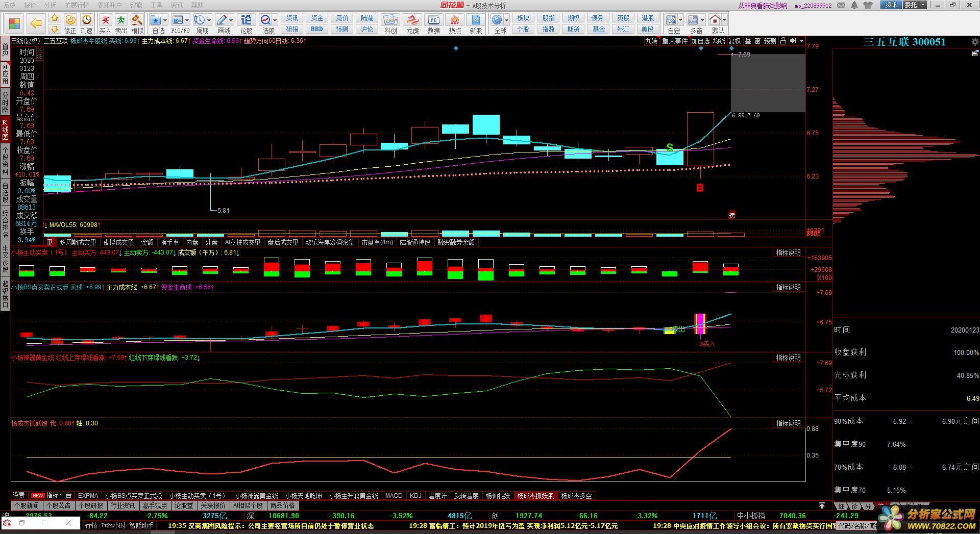Open the 报价 menu
Screen dimensions: 980x534
(x=30, y=5)
